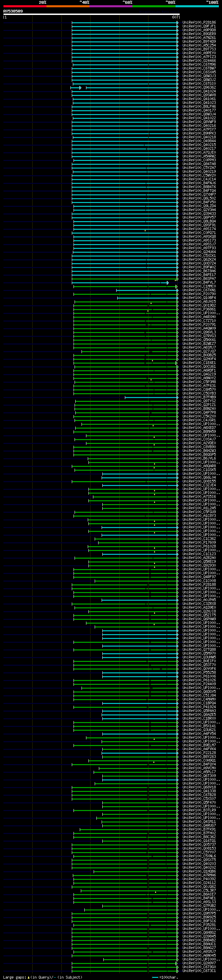The width and height of the screenshot is (222, 980).
Task: Select the UniRef100_Q40177 label
Action: coord(199,110)
